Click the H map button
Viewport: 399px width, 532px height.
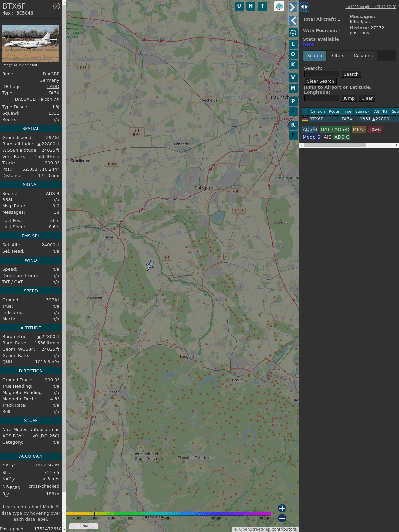coord(251,6)
